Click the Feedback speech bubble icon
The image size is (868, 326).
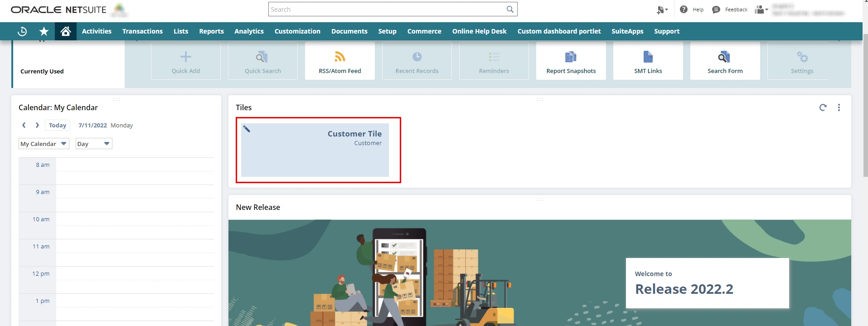point(716,10)
